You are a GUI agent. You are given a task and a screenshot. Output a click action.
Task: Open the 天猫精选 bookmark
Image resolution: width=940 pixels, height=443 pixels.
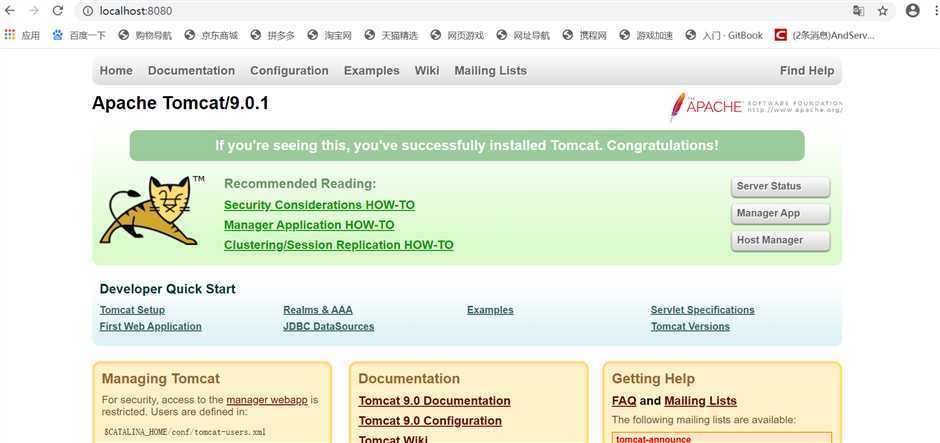391,35
